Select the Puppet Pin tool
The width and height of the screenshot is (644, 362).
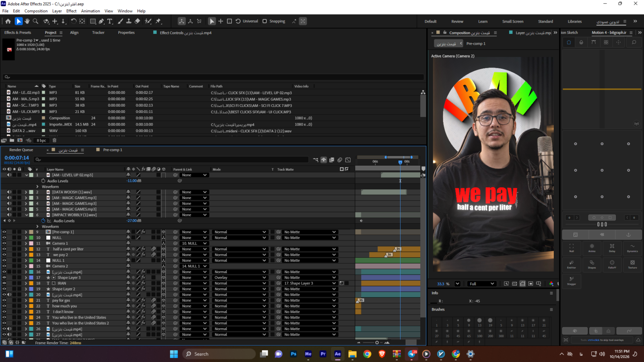coord(159,21)
